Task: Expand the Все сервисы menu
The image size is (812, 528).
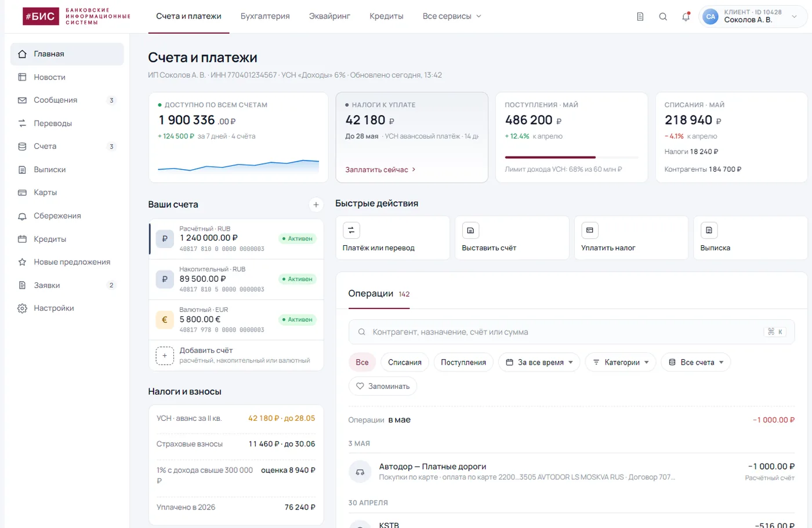Action: 452,16
